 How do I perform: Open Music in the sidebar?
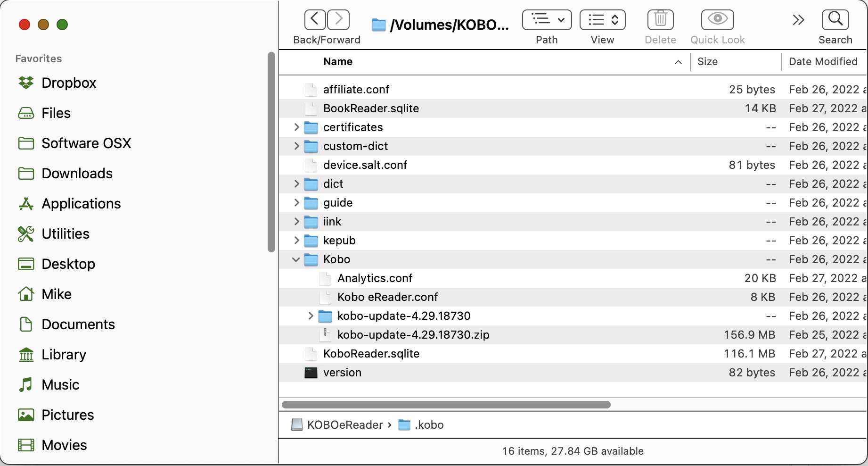(x=60, y=385)
